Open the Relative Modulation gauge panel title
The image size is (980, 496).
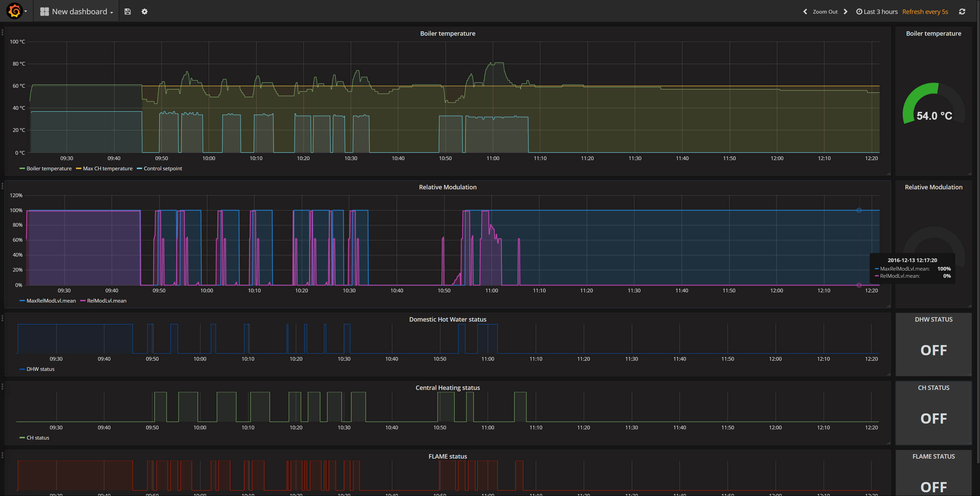[x=934, y=187]
